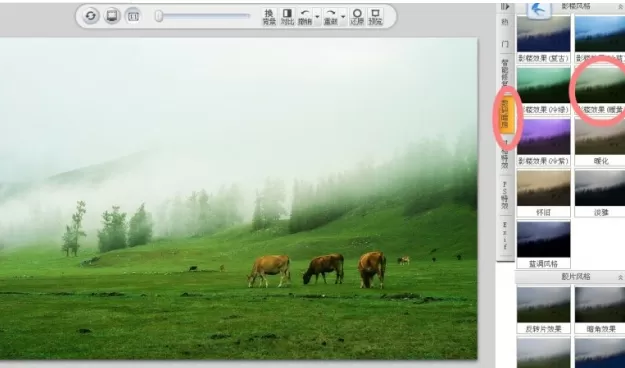Switch to the 热门 side tab
This screenshot has width=625, height=368.
[505, 33]
